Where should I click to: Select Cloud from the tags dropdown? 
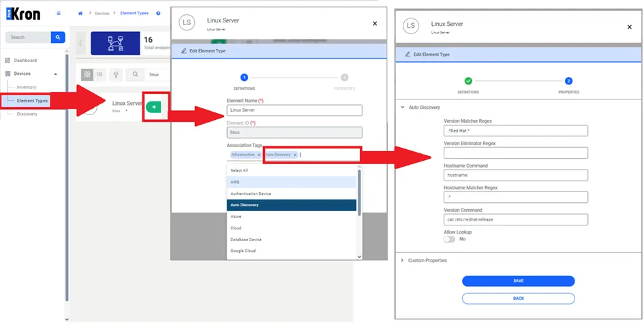click(x=292, y=228)
